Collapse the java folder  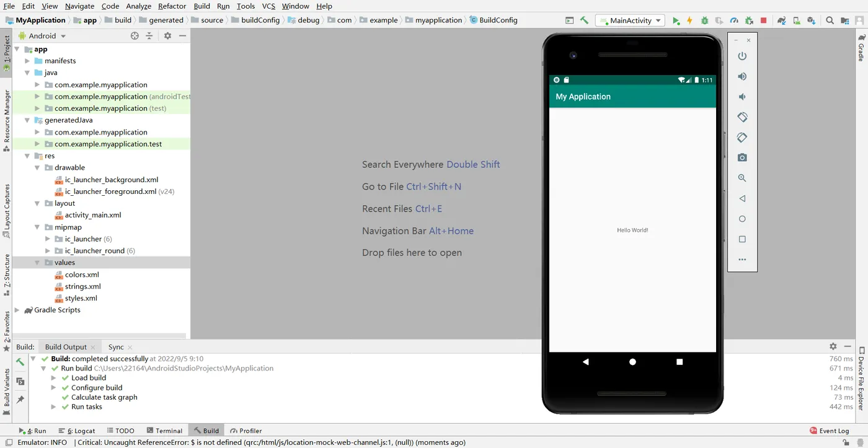click(27, 72)
